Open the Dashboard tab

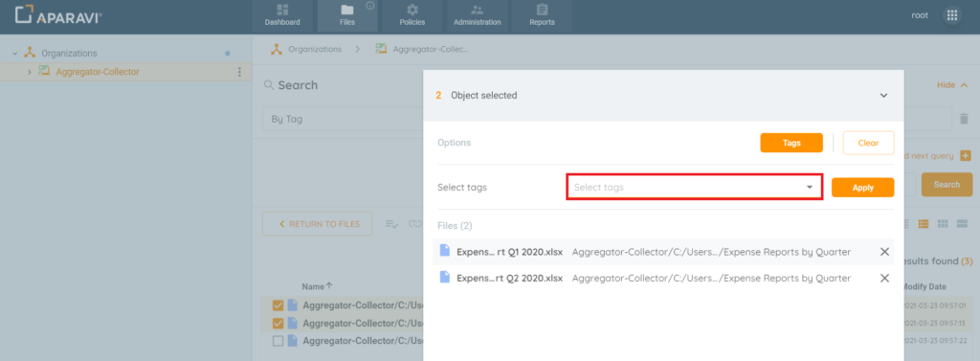(282, 15)
